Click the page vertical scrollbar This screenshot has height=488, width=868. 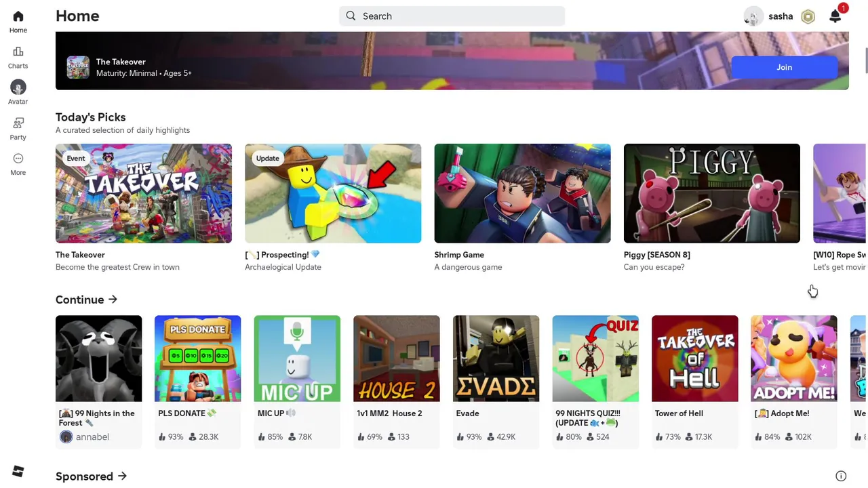[866, 60]
